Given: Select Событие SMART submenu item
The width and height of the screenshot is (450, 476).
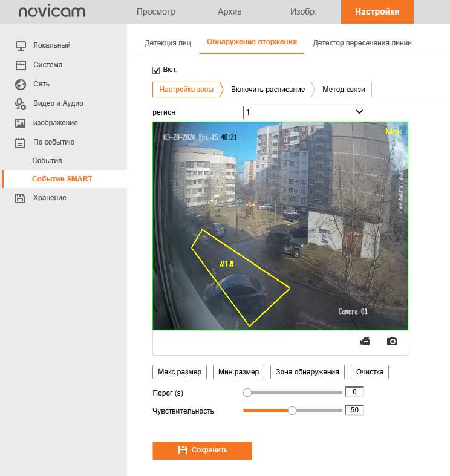Looking at the screenshot, I should (62, 179).
